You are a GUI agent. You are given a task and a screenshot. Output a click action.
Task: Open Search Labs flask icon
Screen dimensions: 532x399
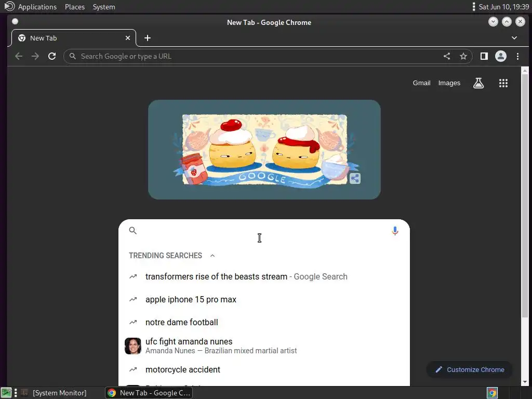point(478,83)
